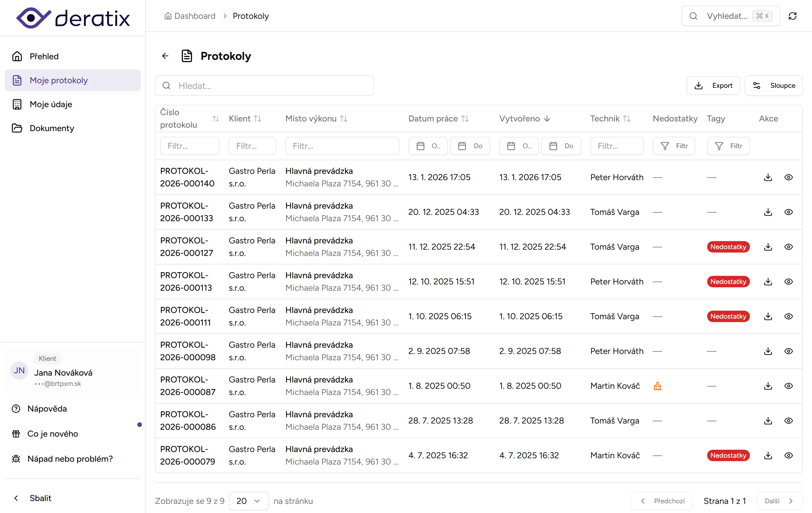
Task: Click the Hledat search field
Action: pos(264,86)
